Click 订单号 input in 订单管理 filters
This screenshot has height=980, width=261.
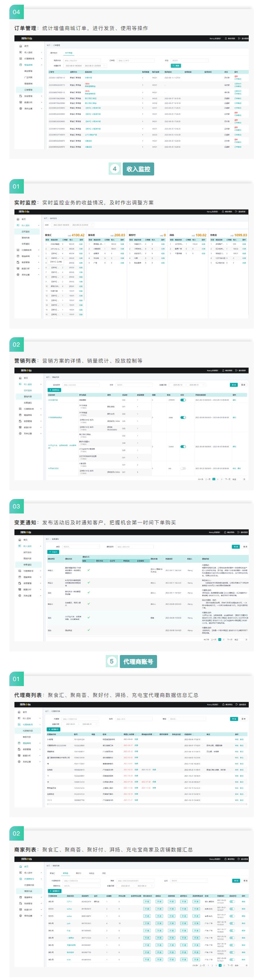pyautogui.click(x=136, y=61)
